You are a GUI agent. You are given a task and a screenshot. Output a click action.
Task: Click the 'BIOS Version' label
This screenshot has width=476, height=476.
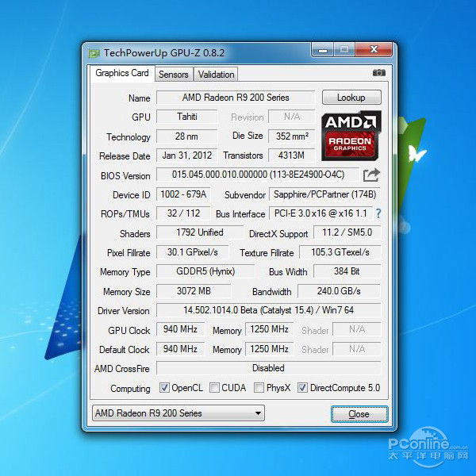pos(125,176)
